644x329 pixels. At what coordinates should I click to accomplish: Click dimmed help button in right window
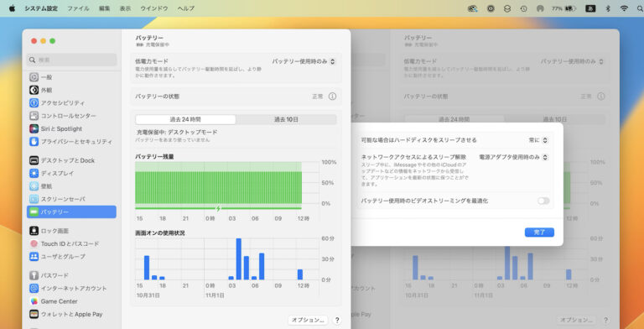pyautogui.click(x=605, y=320)
